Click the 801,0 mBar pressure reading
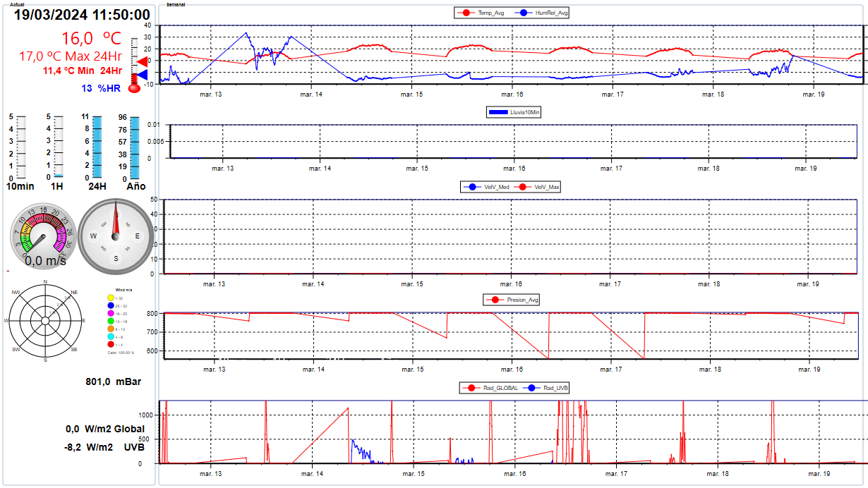The width and height of the screenshot is (868, 488). 113,382
